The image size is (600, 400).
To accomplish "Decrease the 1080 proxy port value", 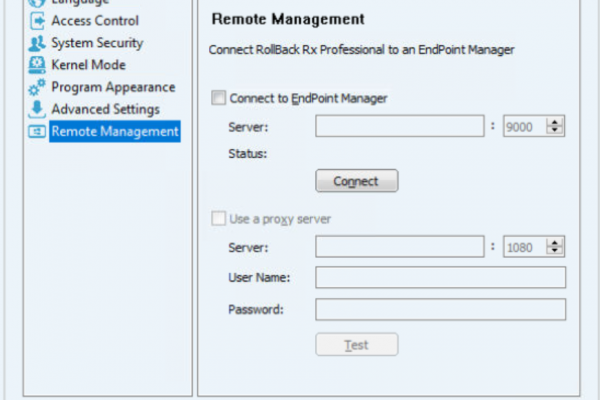I will point(555,251).
